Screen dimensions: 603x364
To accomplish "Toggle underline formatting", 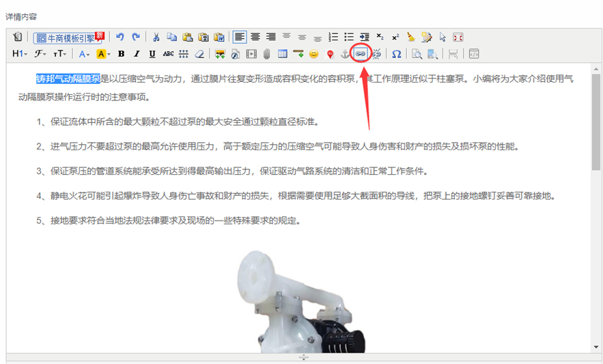I will click(152, 54).
